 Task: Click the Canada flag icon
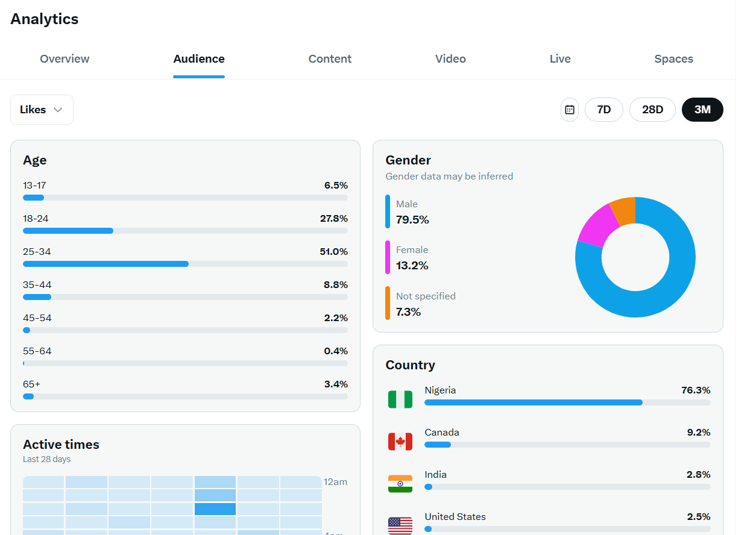[x=400, y=442]
